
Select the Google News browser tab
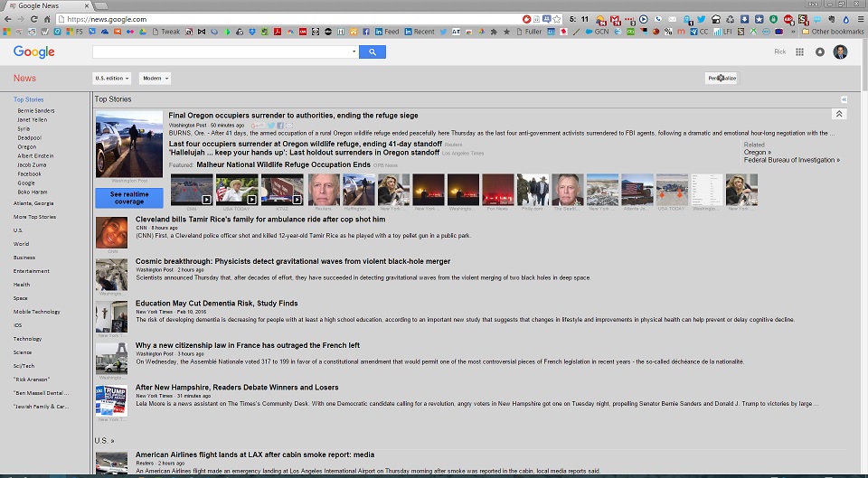pyautogui.click(x=49, y=5)
